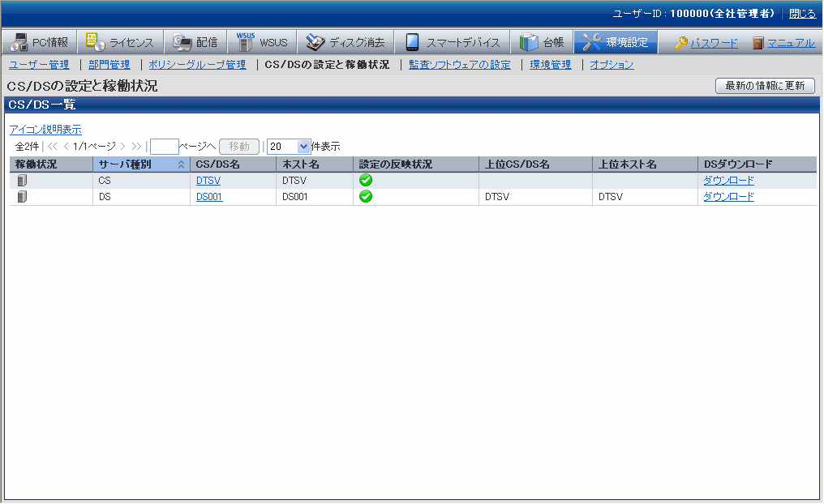Open the パスワード link
This screenshot has width=824, height=504.
(x=714, y=43)
